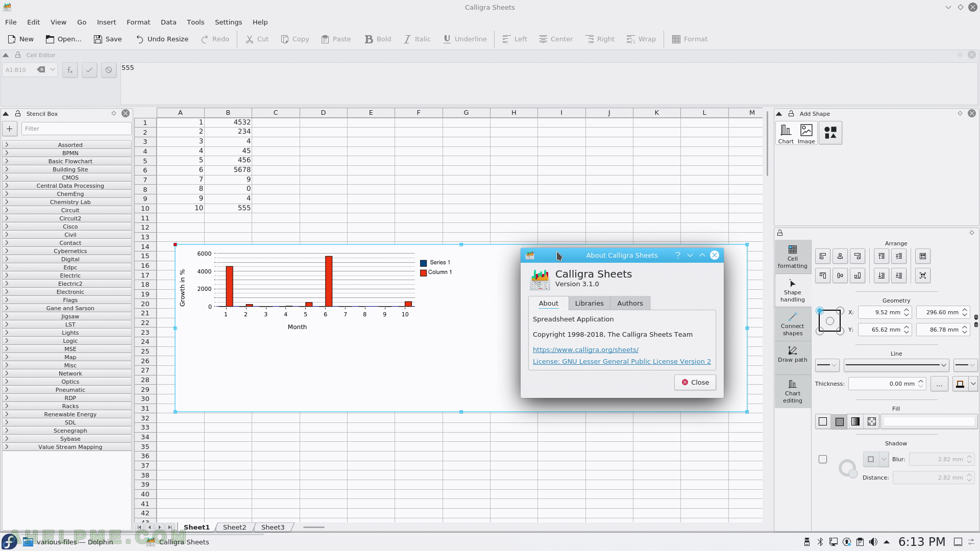Select the Connect shapes tool
Viewport: 980px width, 551px height.
tap(793, 324)
